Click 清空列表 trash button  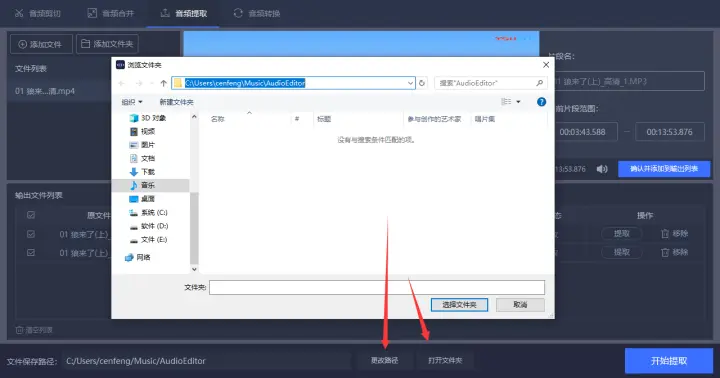[x=34, y=330]
